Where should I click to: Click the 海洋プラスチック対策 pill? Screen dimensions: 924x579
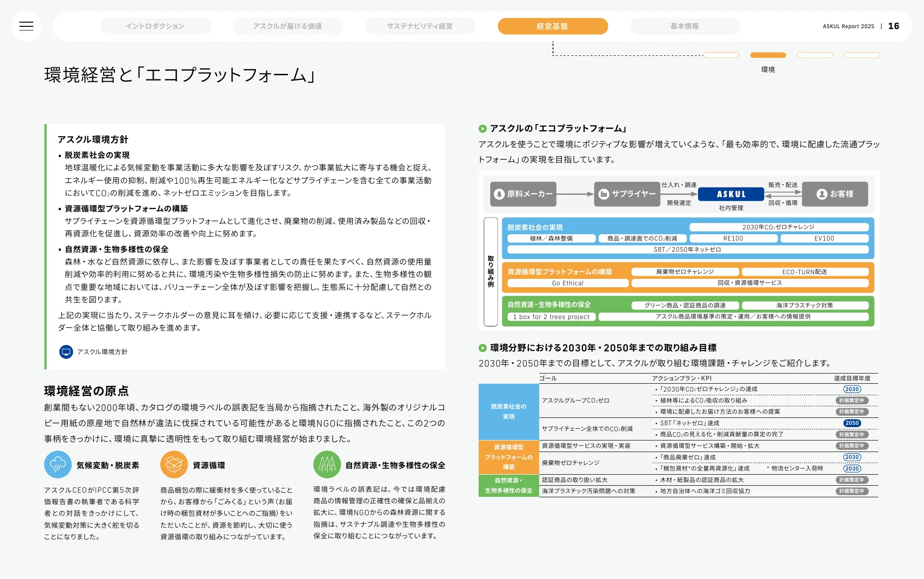click(x=805, y=305)
